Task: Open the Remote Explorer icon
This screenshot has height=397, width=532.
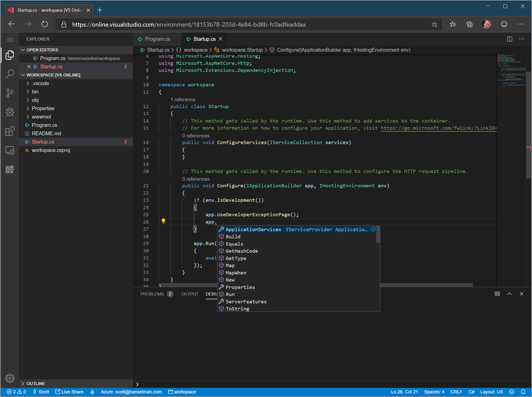Action: tap(10, 150)
